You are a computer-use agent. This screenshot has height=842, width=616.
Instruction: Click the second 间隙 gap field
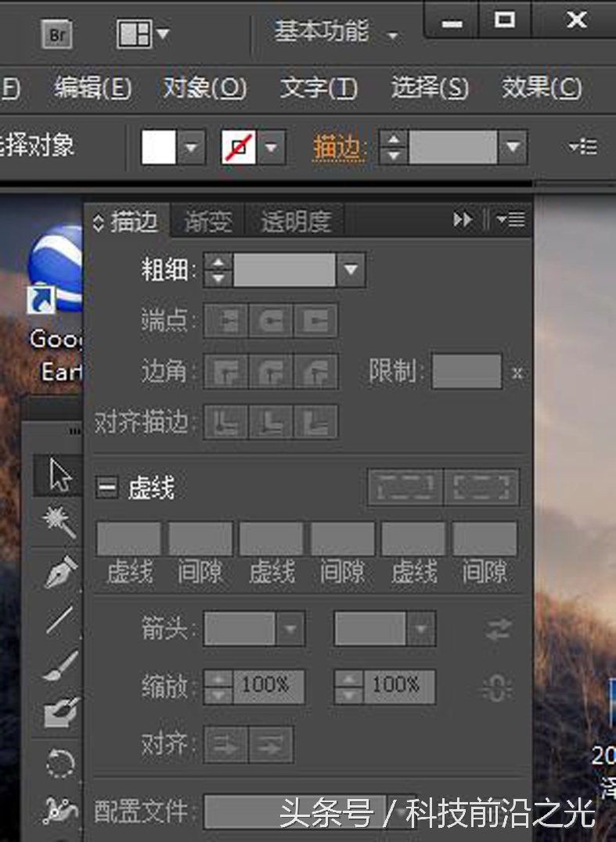(x=343, y=538)
